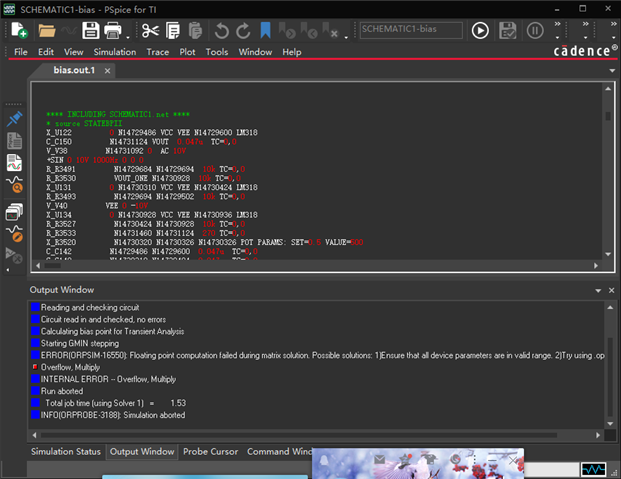Go to next bookmark
The image size is (621, 479).
[x=287, y=31]
